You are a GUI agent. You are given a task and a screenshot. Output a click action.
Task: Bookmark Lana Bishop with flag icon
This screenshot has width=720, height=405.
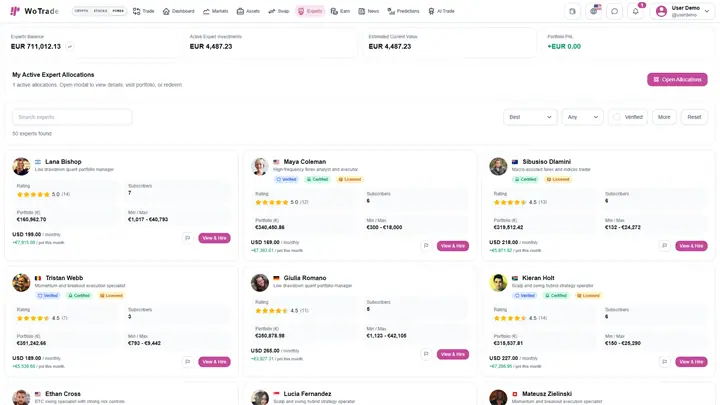187,238
